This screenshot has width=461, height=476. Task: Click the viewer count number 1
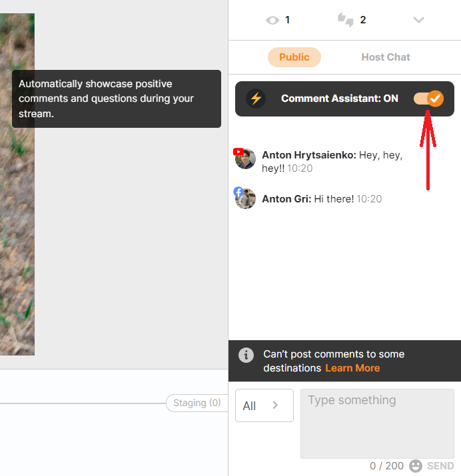coord(287,20)
